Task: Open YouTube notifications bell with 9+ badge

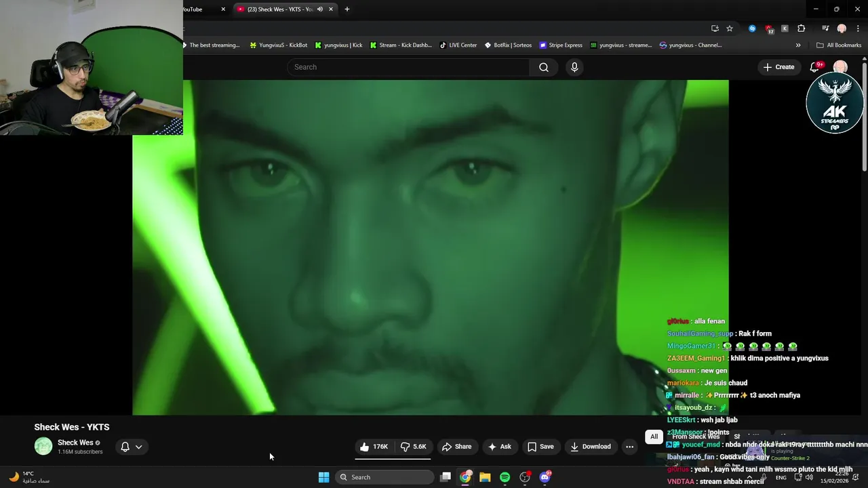Action: (x=815, y=67)
